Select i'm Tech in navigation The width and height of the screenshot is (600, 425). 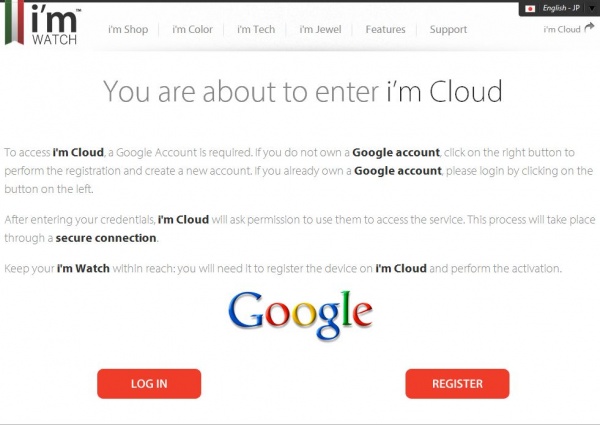coord(256,30)
